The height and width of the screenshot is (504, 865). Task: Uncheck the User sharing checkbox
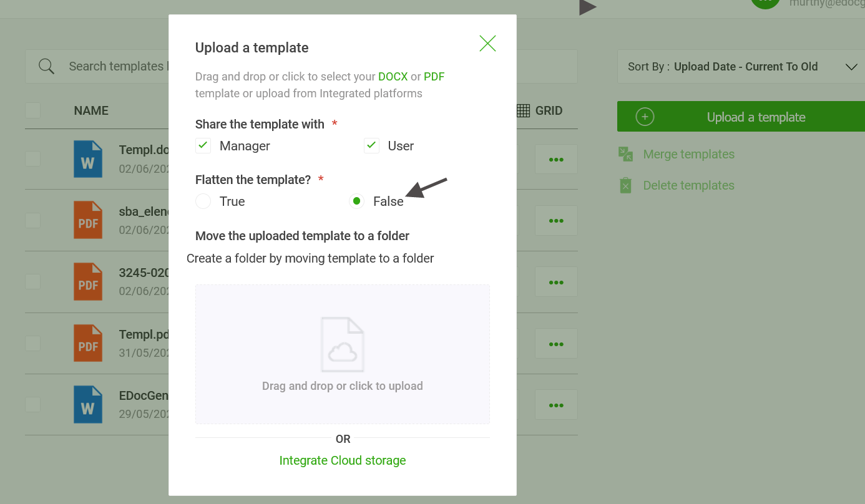point(371,145)
